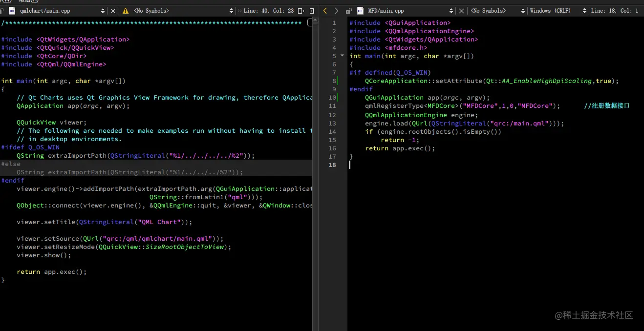
Task: Close the qmlchart/main.cpp document
Action: [x=113, y=11]
